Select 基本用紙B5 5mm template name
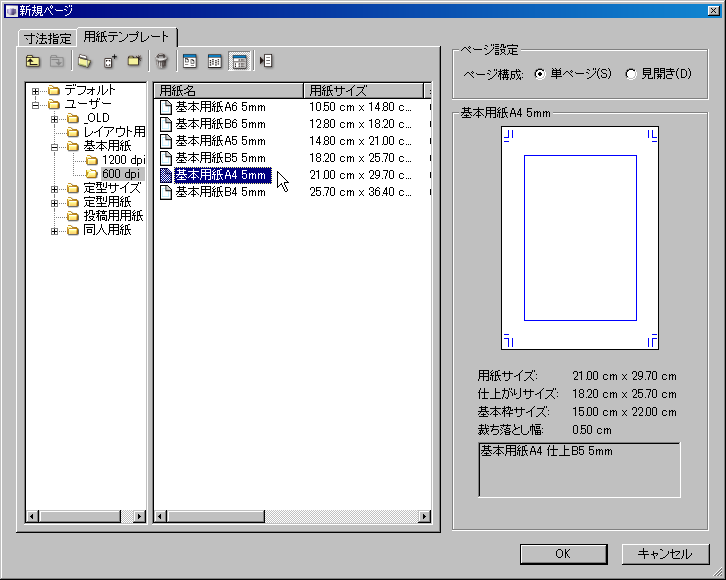The width and height of the screenshot is (726, 580). click(x=220, y=158)
